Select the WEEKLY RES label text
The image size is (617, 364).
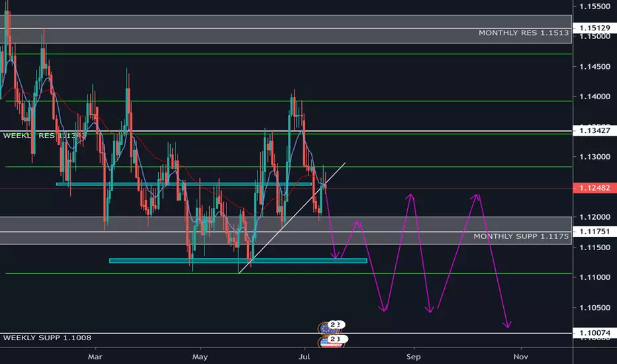point(44,136)
